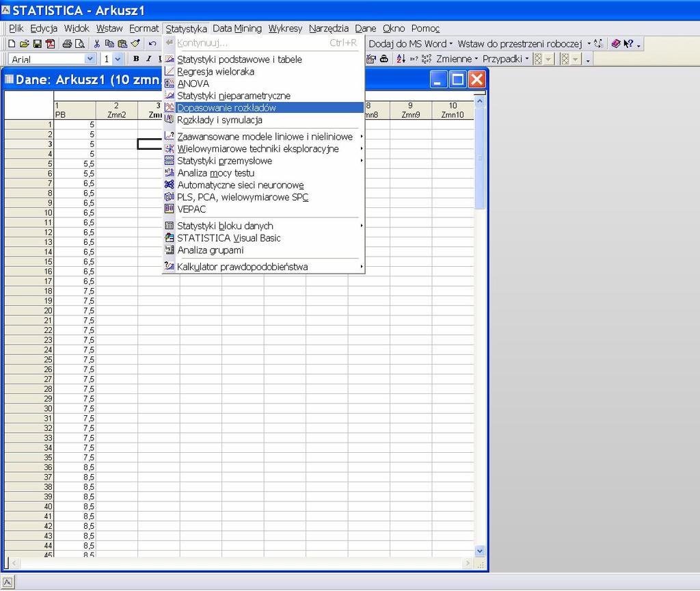The width and height of the screenshot is (700, 591).
Task: Open the Widok menu
Action: click(77, 29)
